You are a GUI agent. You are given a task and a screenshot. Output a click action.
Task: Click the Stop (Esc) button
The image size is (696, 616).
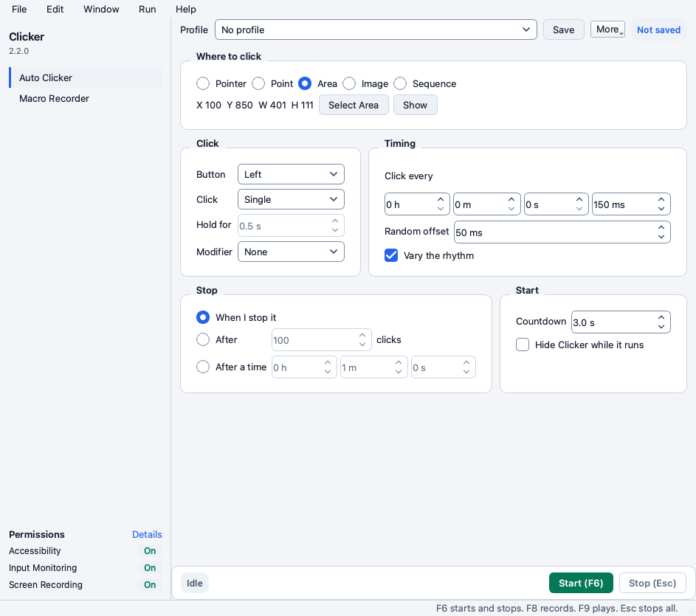click(x=652, y=583)
